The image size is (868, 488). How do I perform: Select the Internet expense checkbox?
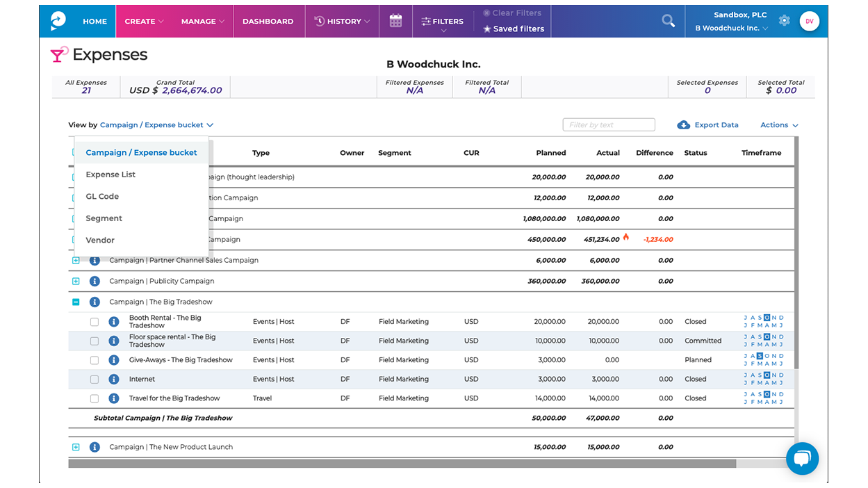95,379
